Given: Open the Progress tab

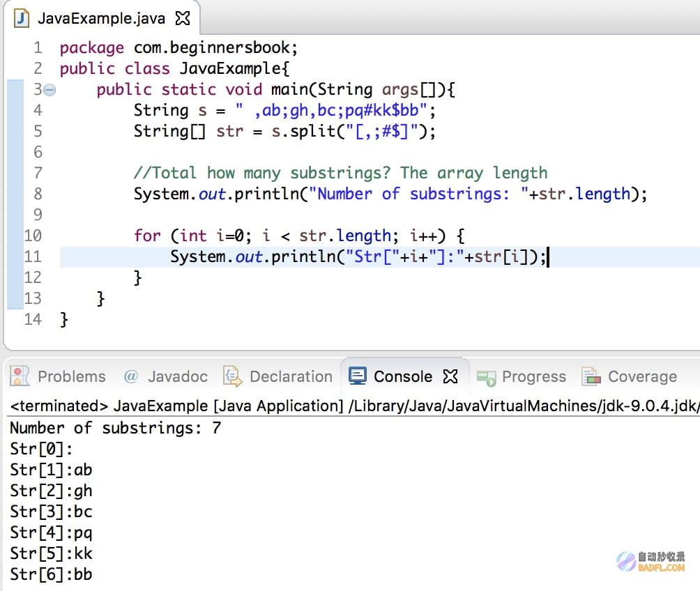Looking at the screenshot, I should tap(534, 376).
